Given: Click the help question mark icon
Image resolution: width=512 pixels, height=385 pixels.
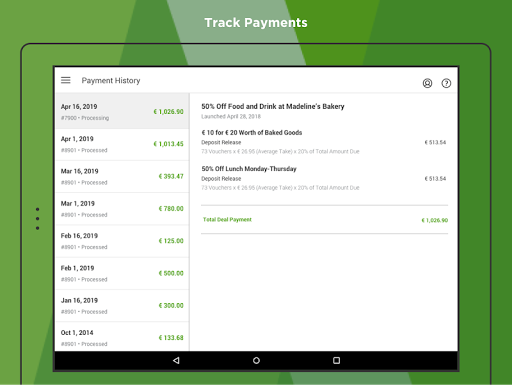Looking at the screenshot, I should click(x=446, y=83).
